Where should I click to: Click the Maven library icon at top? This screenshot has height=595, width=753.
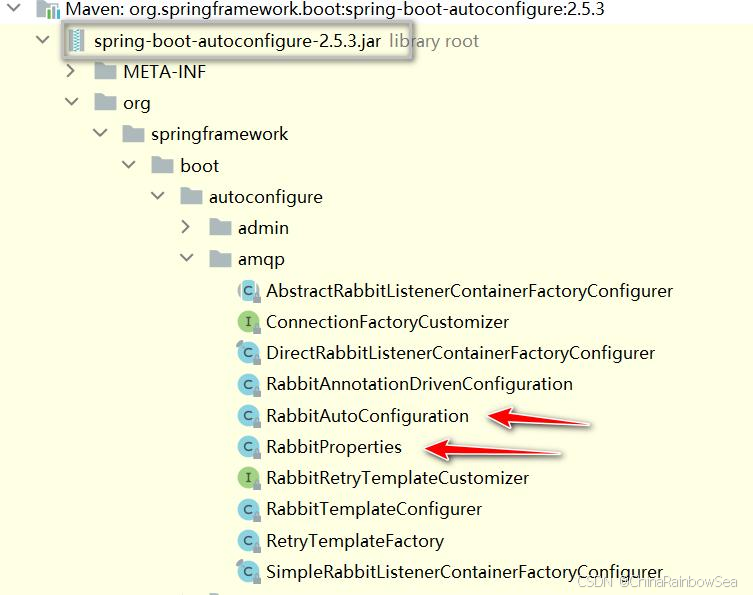point(49,9)
